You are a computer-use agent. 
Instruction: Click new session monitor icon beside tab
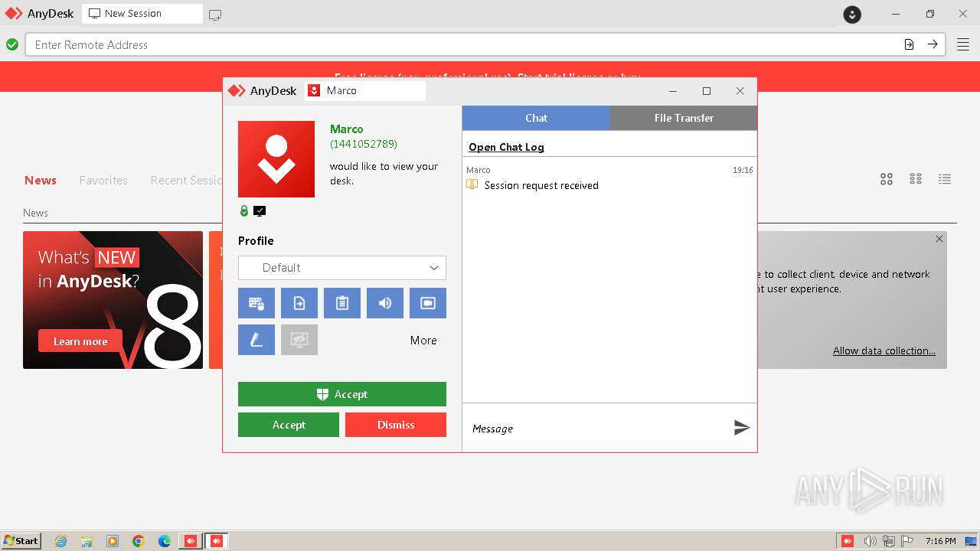click(215, 15)
